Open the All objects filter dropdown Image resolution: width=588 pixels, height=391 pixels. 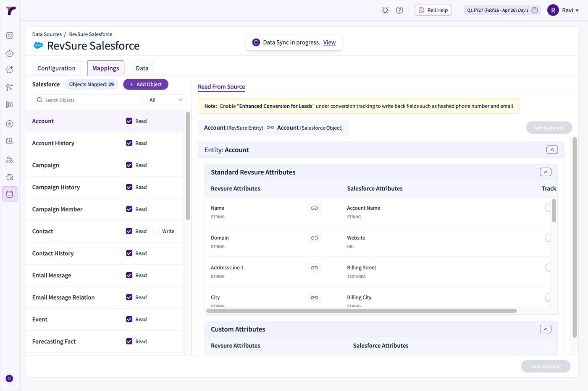click(165, 100)
